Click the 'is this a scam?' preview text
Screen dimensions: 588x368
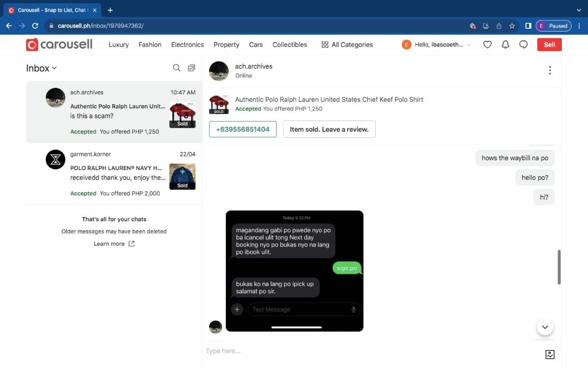[91, 116]
